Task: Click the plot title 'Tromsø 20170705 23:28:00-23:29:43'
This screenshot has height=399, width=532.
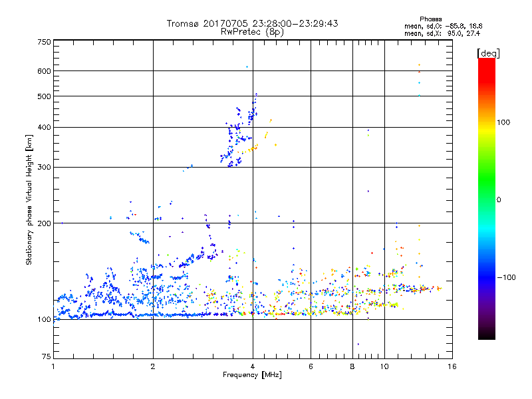Action: coord(252,23)
